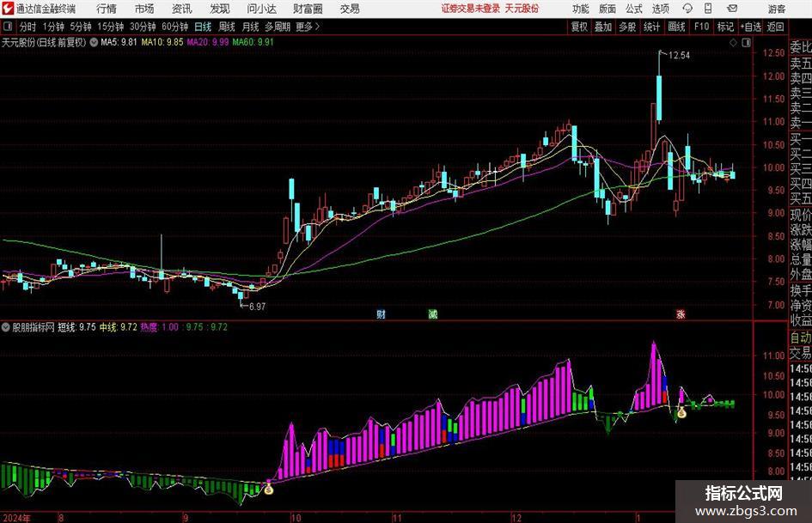Expand the main chart indicator dropdown arrow
The width and height of the screenshot is (812, 523).
[x=94, y=42]
